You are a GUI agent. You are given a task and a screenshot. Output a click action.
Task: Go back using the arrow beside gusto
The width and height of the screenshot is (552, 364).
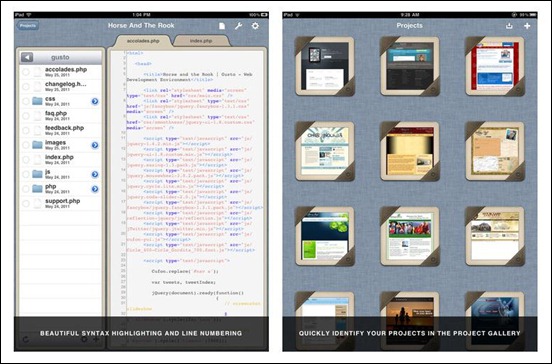click(27, 57)
